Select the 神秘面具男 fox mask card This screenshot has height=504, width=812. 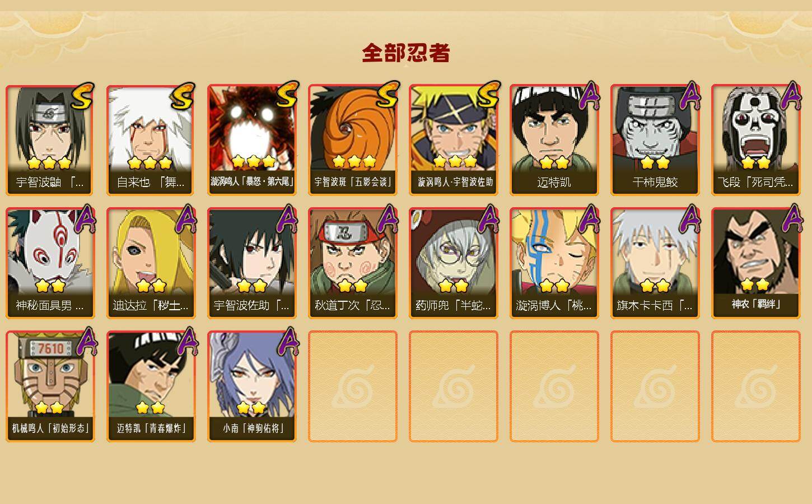50,263
